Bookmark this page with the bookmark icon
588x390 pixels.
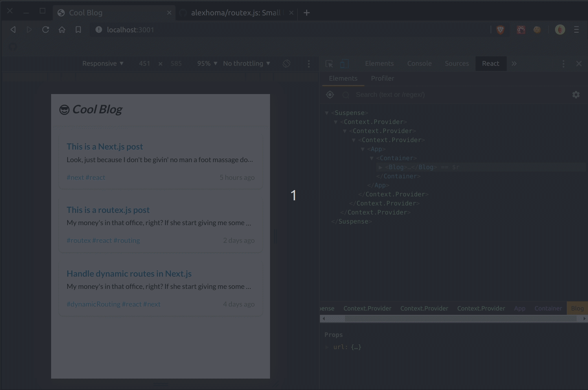tap(78, 30)
